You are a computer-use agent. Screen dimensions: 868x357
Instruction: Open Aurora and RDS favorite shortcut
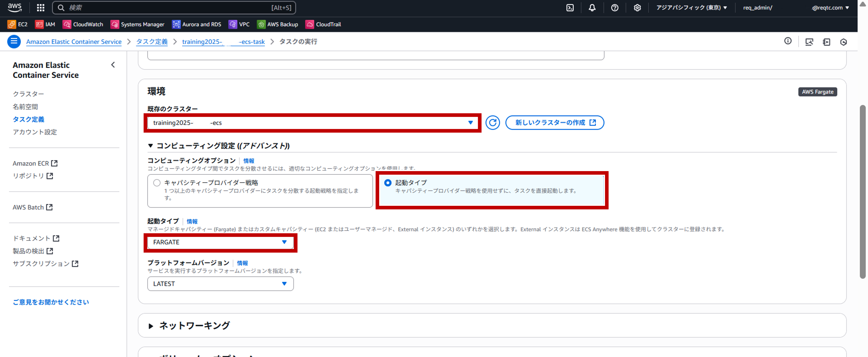pos(197,24)
